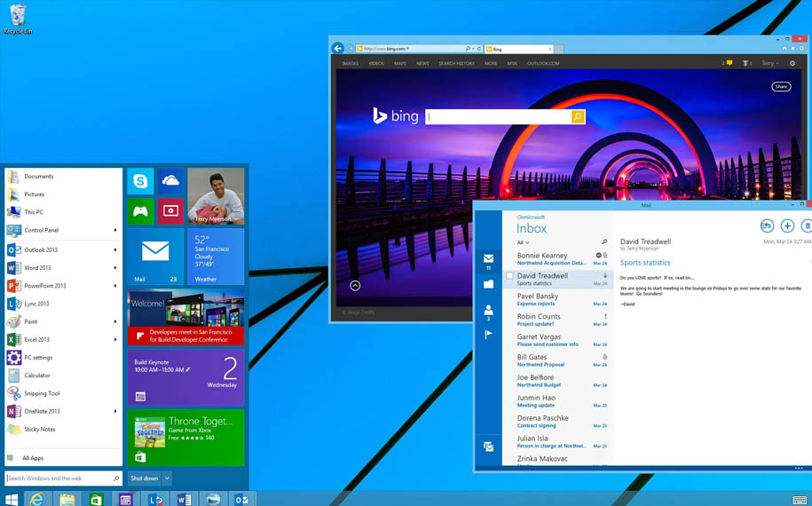Click the yellow Bing search button
The image size is (812, 506).
click(x=578, y=116)
